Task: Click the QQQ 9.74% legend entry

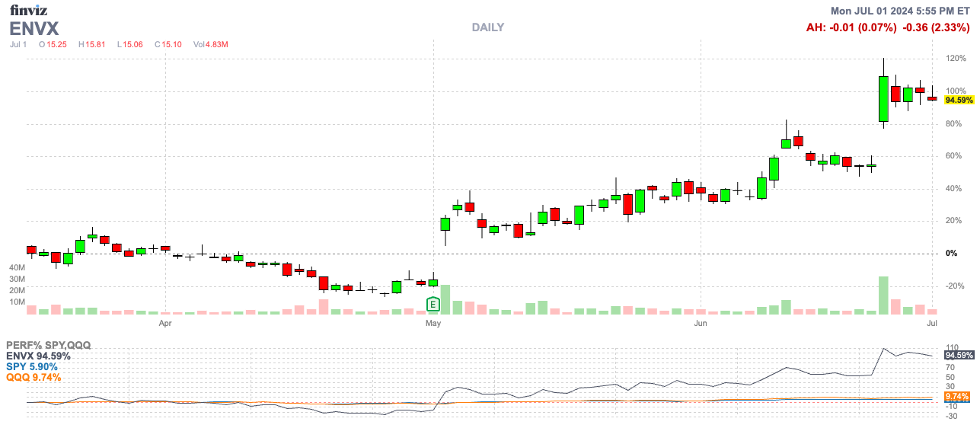Action: [34, 377]
